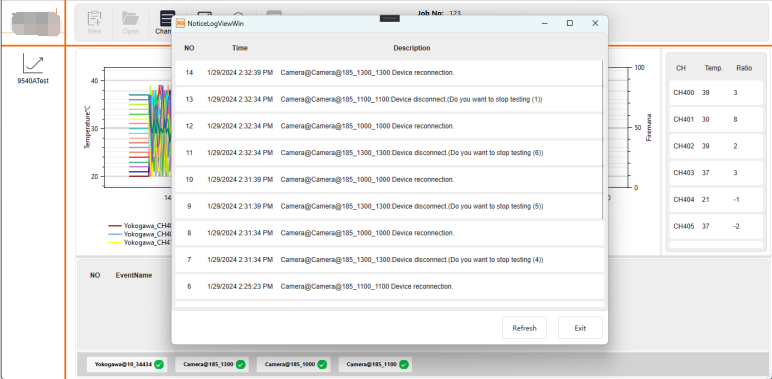Select log entry number 13
The image size is (772, 379).
pos(388,99)
